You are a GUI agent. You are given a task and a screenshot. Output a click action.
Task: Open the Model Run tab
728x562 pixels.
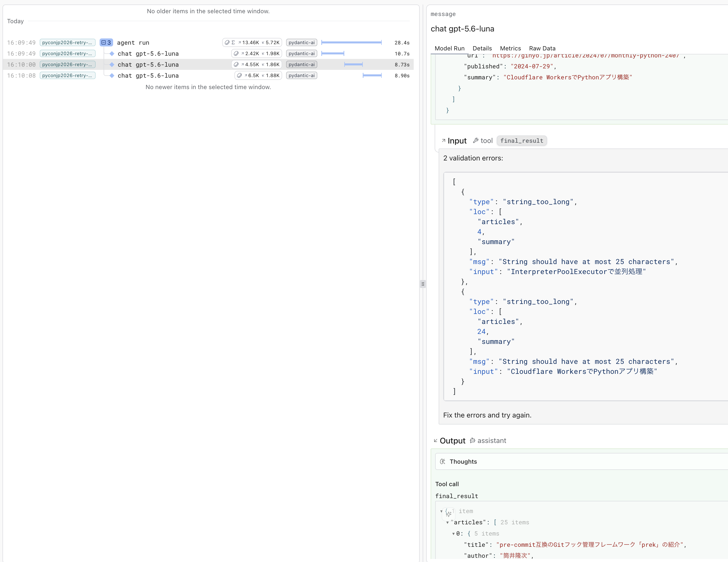(x=449, y=48)
